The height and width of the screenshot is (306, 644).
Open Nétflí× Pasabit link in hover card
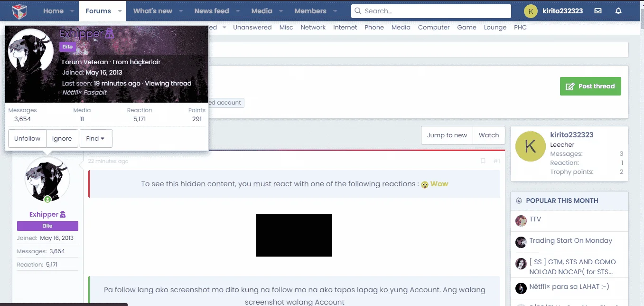coord(84,92)
